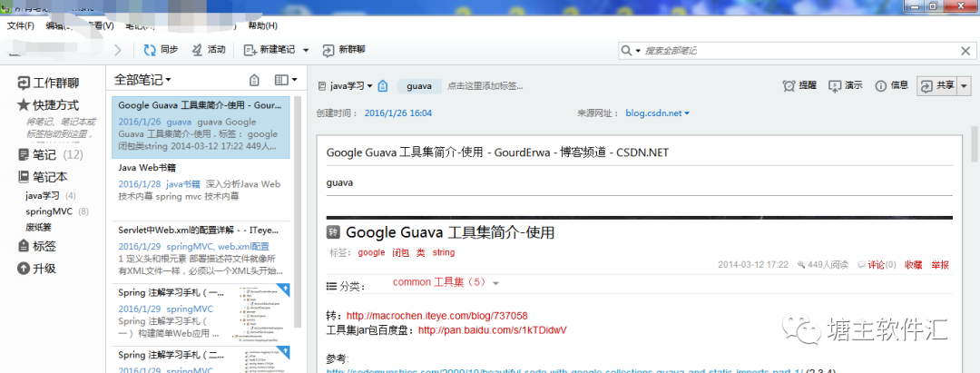Viewport: 980px width, 373px height.
Task: Select the Google Guava 工具集简介 note
Action: [201, 127]
